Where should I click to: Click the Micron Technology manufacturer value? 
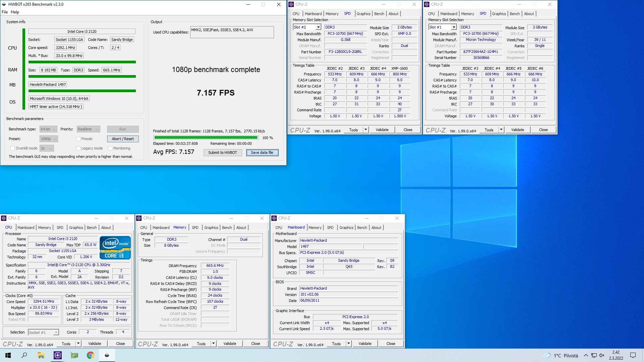click(481, 40)
